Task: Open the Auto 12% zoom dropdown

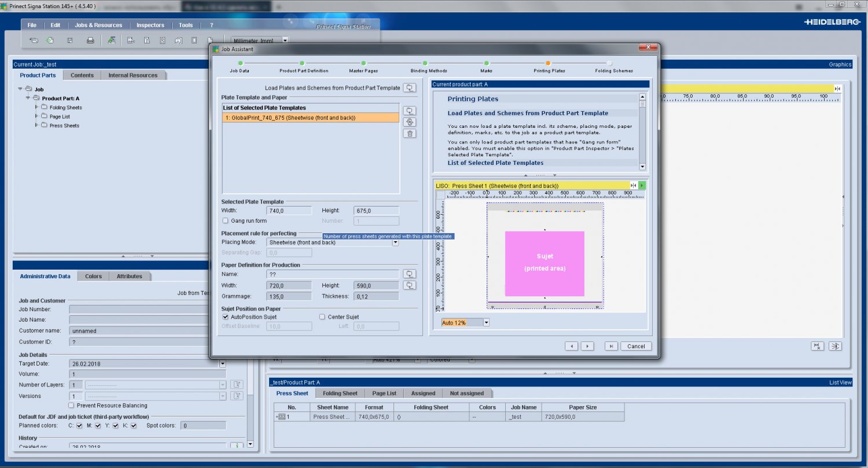Action: click(486, 322)
